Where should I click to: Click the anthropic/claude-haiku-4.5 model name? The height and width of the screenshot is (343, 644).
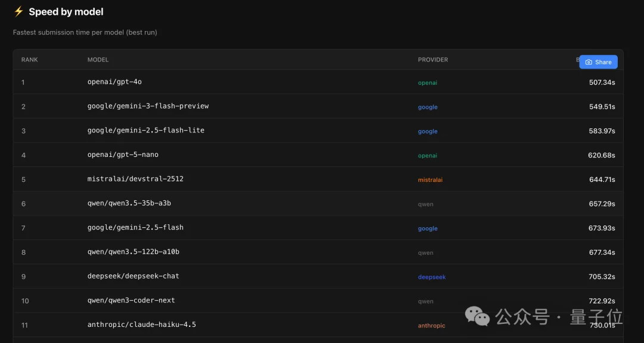pos(141,325)
